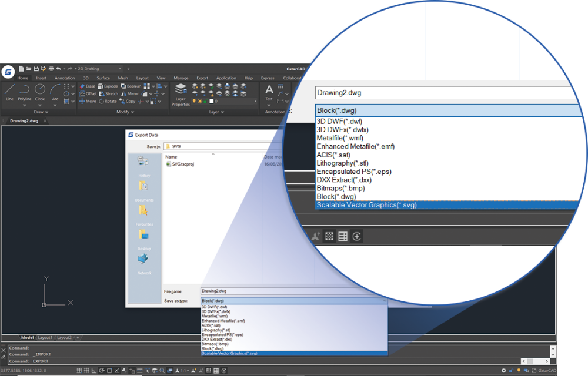Click the Print icon in quick access toolbar
This screenshot has width=588, height=376.
51,69
